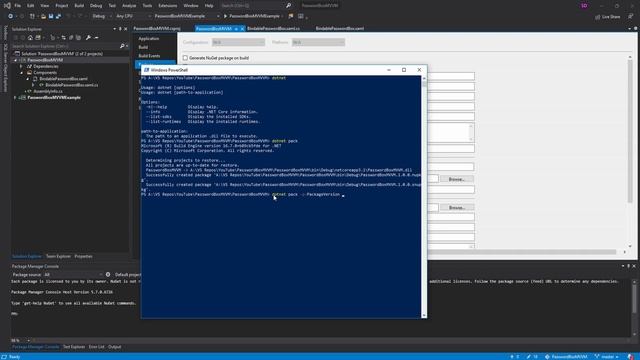Screen dimensions: 640x360
Task: Click the Package Manager Console settings gear
Action: coord(108,275)
